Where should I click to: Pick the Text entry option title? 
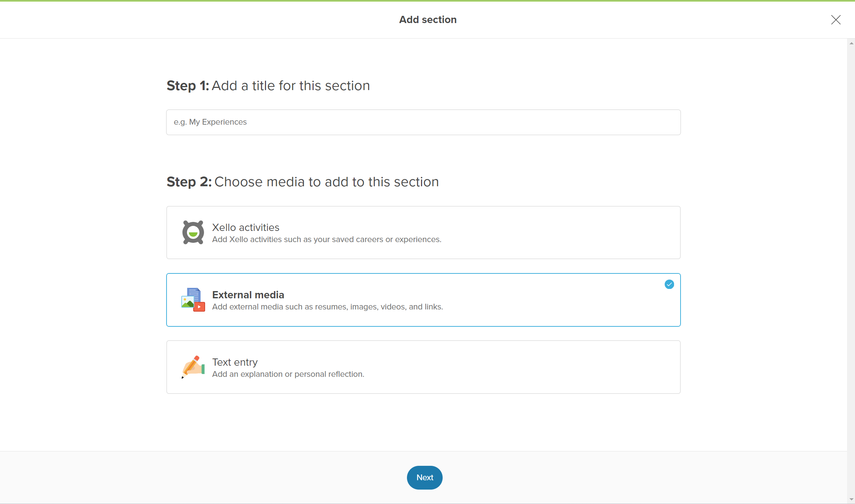235,362
